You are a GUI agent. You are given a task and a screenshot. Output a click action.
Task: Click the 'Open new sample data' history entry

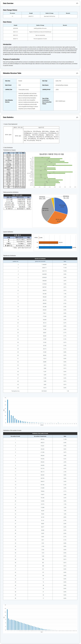(x=40, y=35)
